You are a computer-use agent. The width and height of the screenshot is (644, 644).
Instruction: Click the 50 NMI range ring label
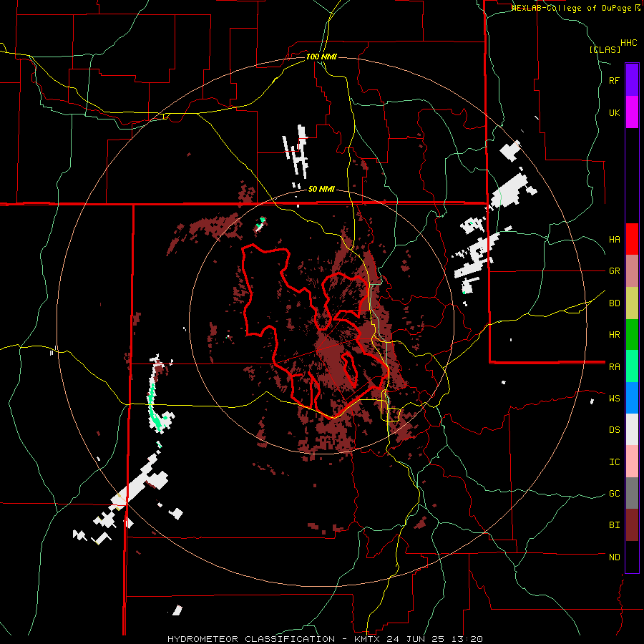[321, 189]
